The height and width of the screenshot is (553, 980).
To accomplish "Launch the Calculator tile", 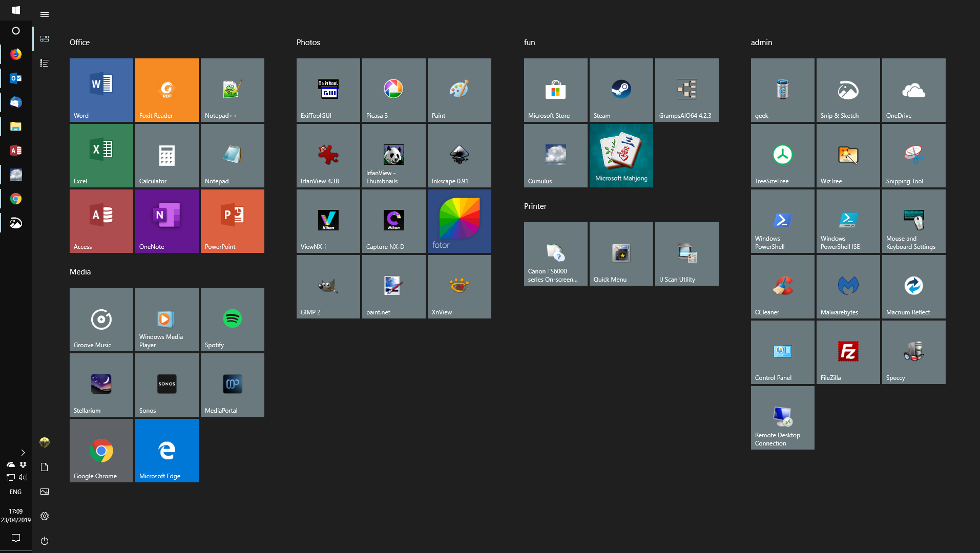I will (167, 156).
